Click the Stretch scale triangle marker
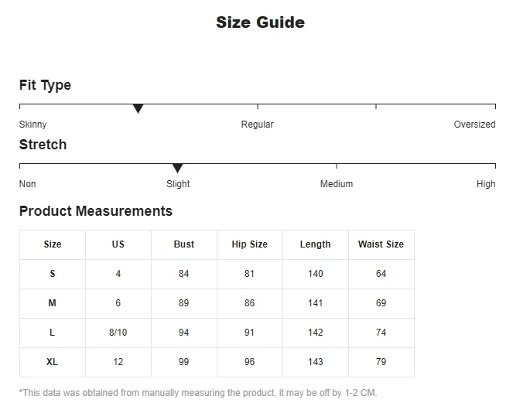 point(177,169)
